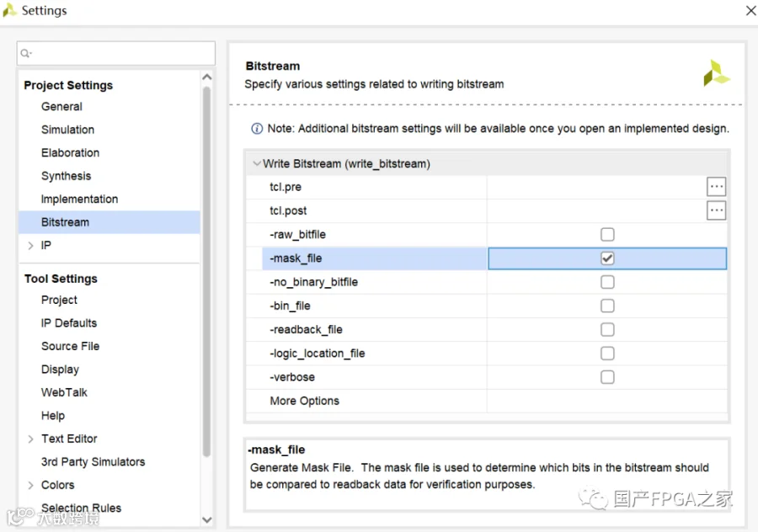Image resolution: width=758 pixels, height=532 pixels.
Task: Select the More Options row label
Action: [x=305, y=401]
